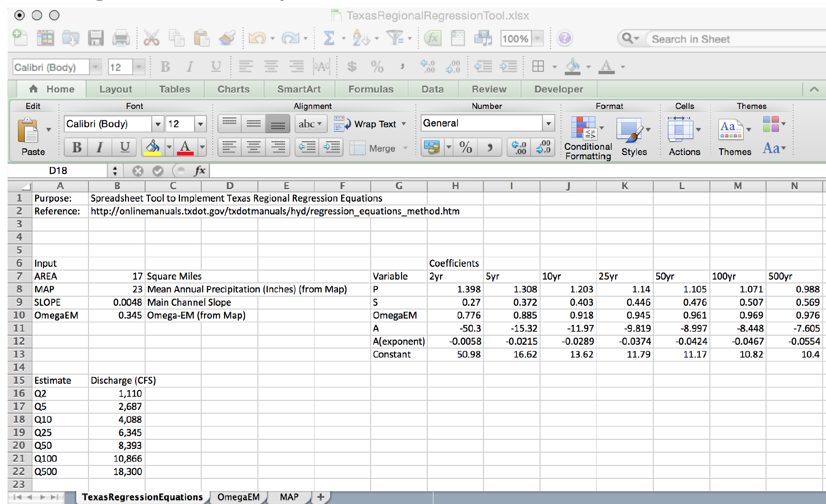Click the Name Box showing D18
The width and height of the screenshot is (826, 504).
(x=58, y=171)
